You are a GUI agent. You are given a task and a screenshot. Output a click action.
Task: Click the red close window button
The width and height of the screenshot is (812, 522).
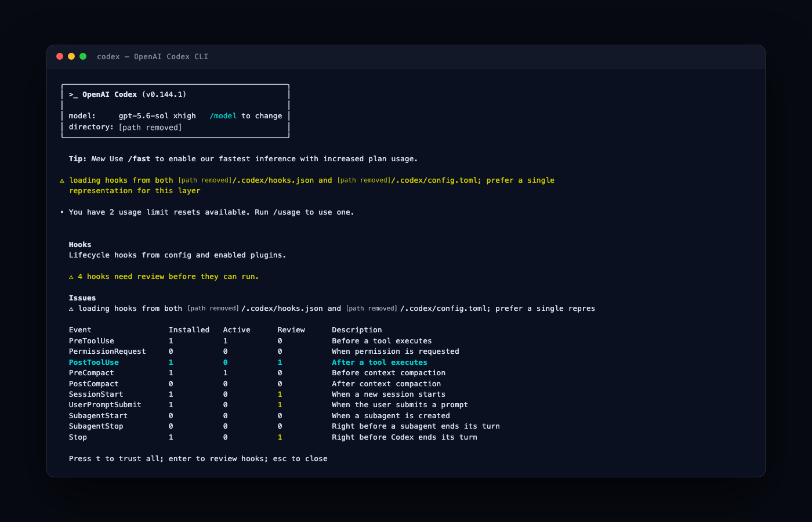click(60, 56)
